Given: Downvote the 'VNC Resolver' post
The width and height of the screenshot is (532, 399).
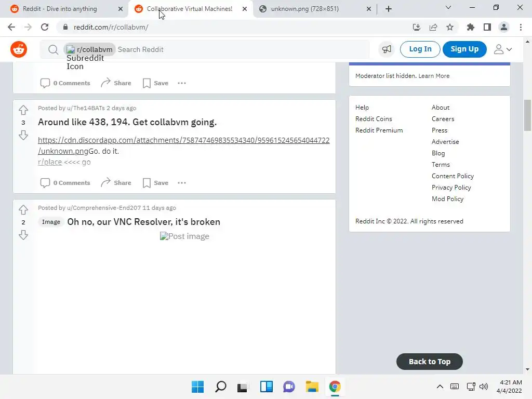Looking at the screenshot, I should click(23, 235).
